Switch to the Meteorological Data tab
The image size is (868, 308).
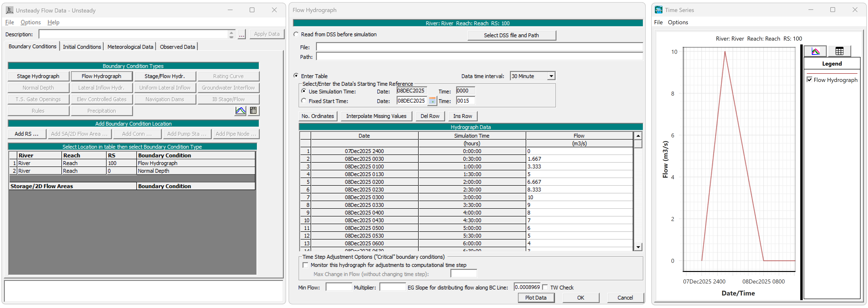pyautogui.click(x=130, y=47)
